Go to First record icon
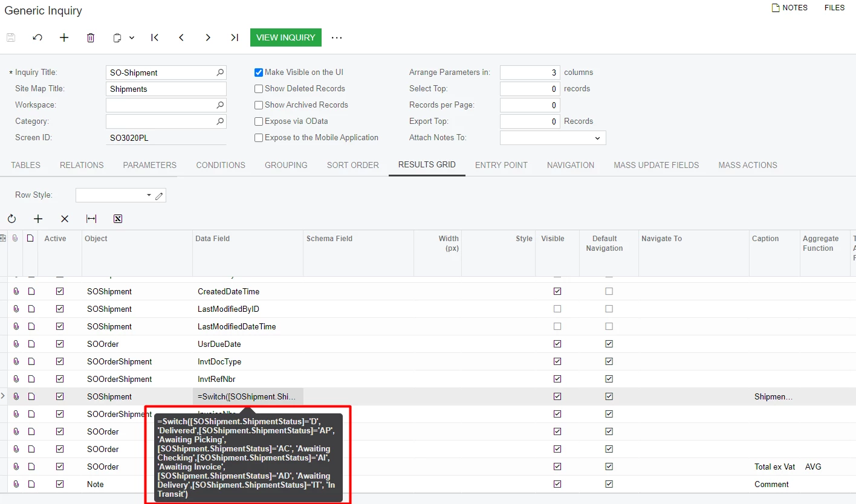Screen dimensions: 856x504 (155, 37)
